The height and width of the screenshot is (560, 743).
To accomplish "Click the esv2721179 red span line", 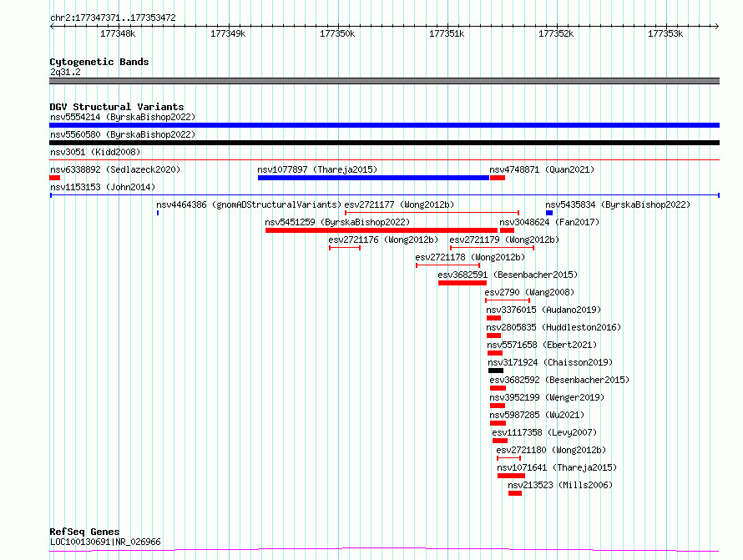I will [x=492, y=248].
